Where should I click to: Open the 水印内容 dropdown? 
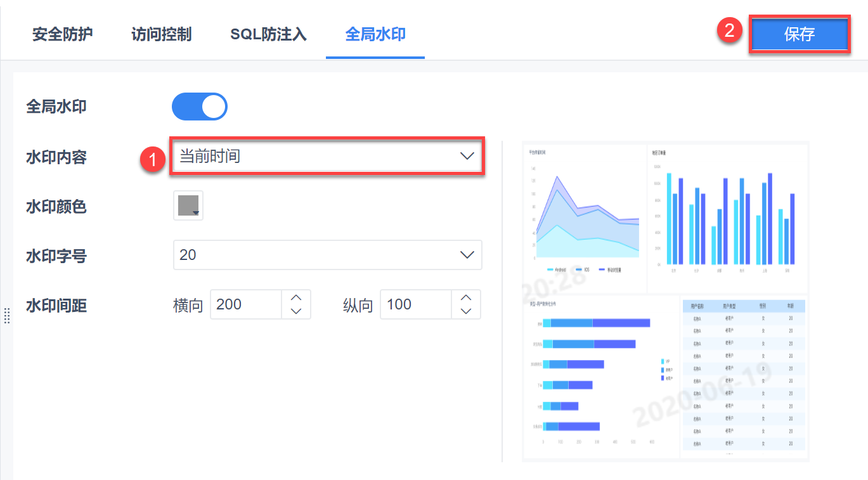tap(317, 156)
